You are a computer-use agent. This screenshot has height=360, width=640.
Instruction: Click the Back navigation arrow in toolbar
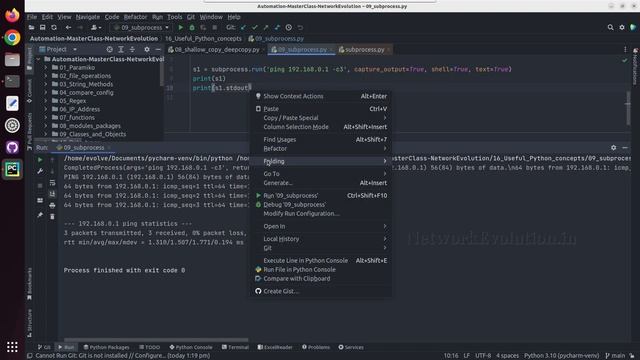click(x=68, y=27)
